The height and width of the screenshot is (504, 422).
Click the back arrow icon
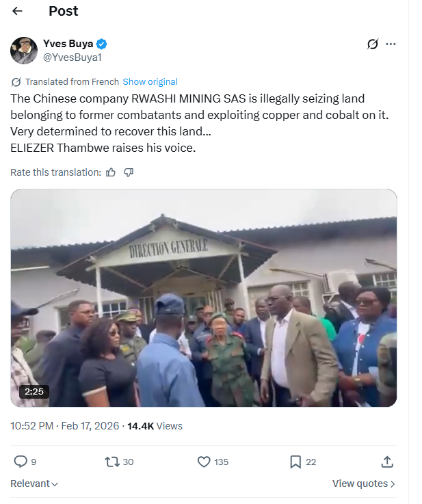[x=18, y=11]
